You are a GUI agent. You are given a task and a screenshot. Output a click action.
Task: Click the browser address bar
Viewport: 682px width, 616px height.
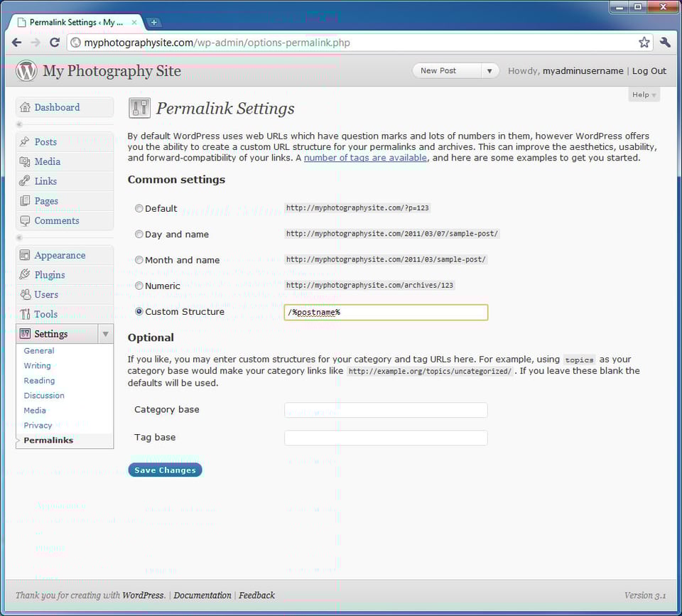point(359,42)
